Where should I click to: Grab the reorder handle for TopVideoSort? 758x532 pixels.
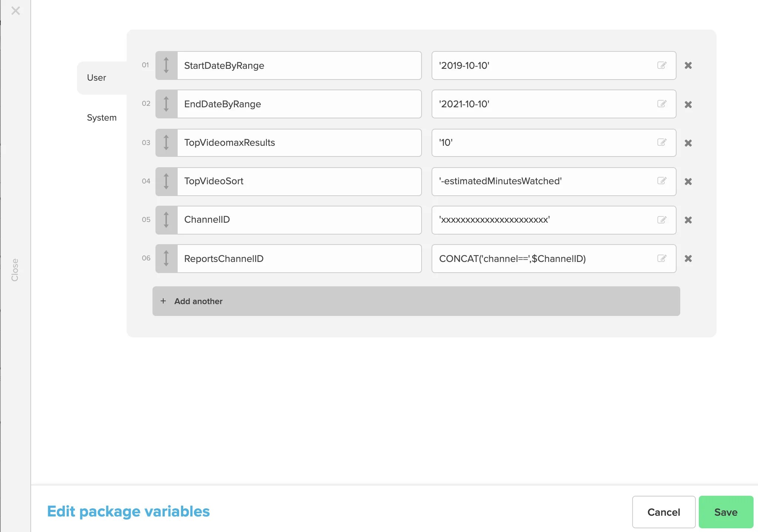pyautogui.click(x=166, y=181)
